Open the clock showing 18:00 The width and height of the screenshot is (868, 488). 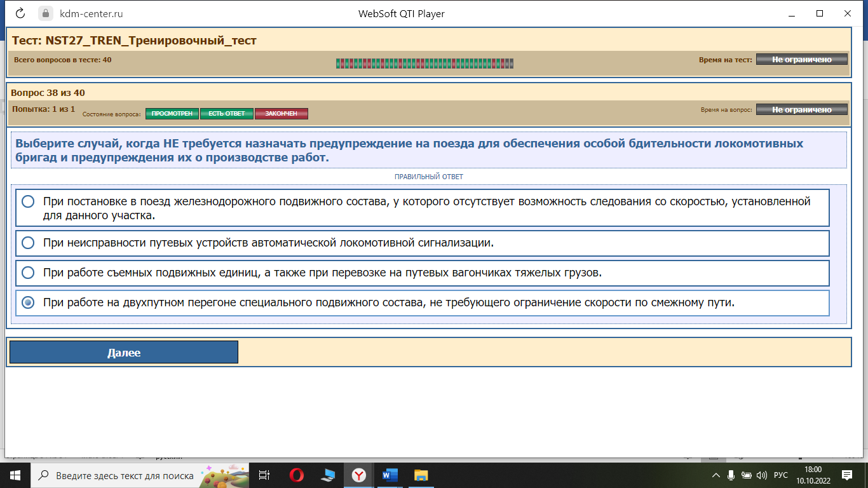(813, 475)
